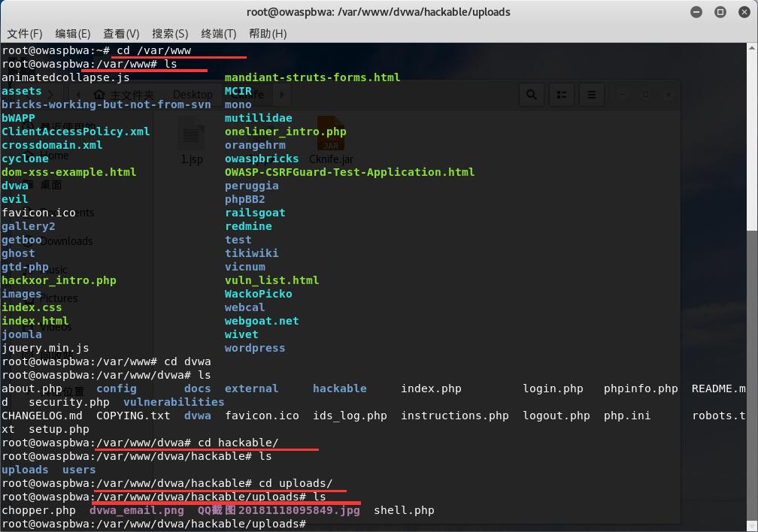The width and height of the screenshot is (758, 532).
Task: Open the 终端(T) menu
Action: [219, 34]
